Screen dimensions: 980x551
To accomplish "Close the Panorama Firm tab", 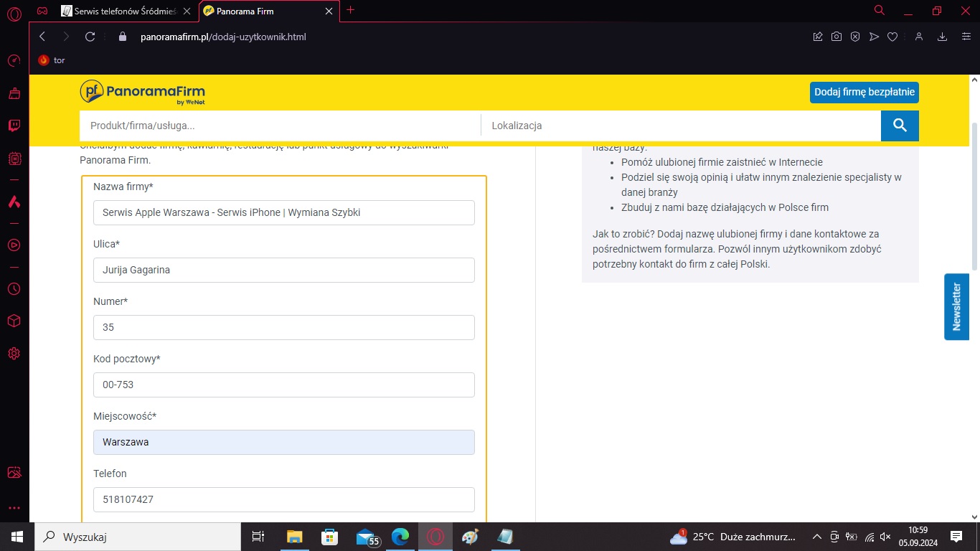I will click(329, 11).
